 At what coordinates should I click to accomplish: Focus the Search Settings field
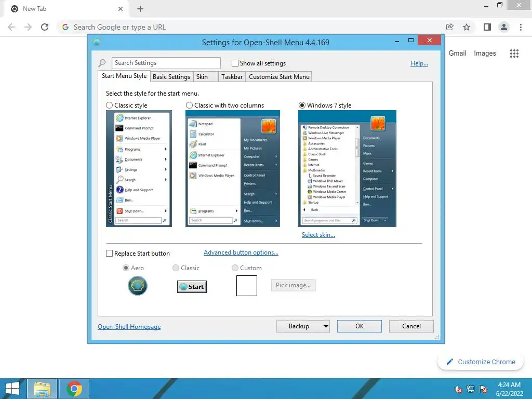166,63
